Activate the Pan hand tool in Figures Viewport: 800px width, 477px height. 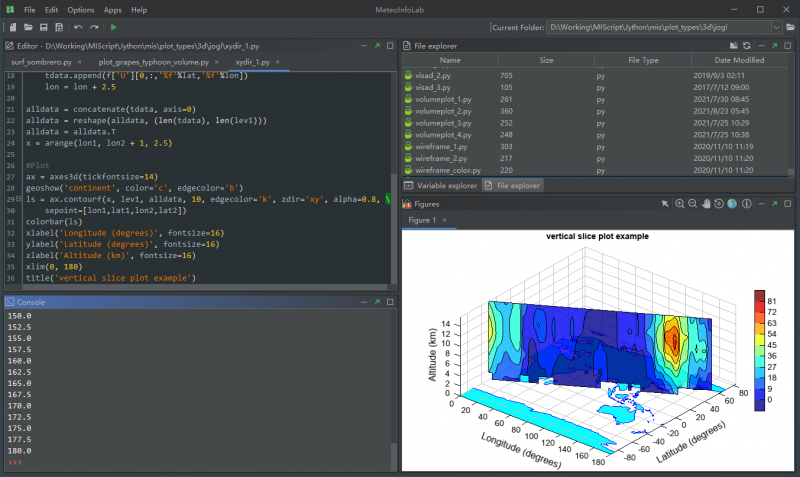[x=705, y=204]
